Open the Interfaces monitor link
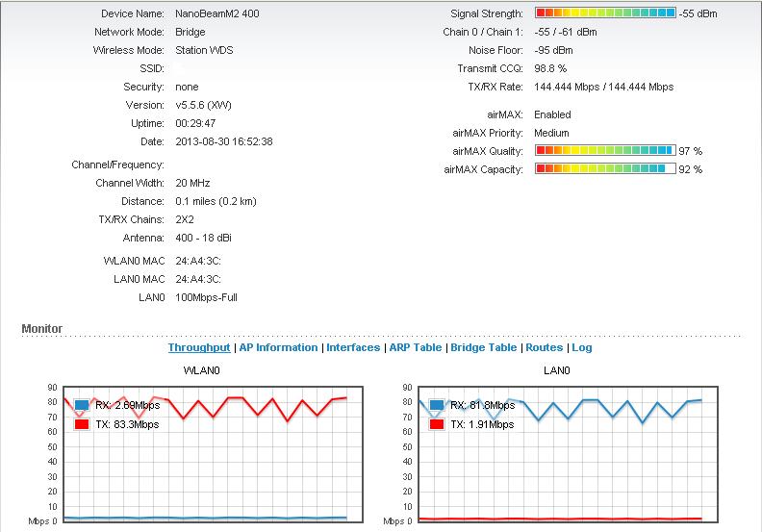The image size is (762, 532). pyautogui.click(x=353, y=347)
